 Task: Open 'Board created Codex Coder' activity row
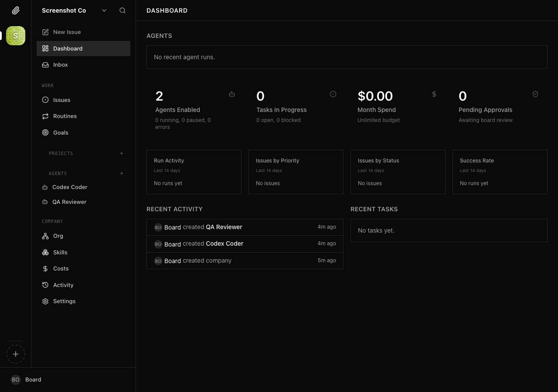(245, 244)
